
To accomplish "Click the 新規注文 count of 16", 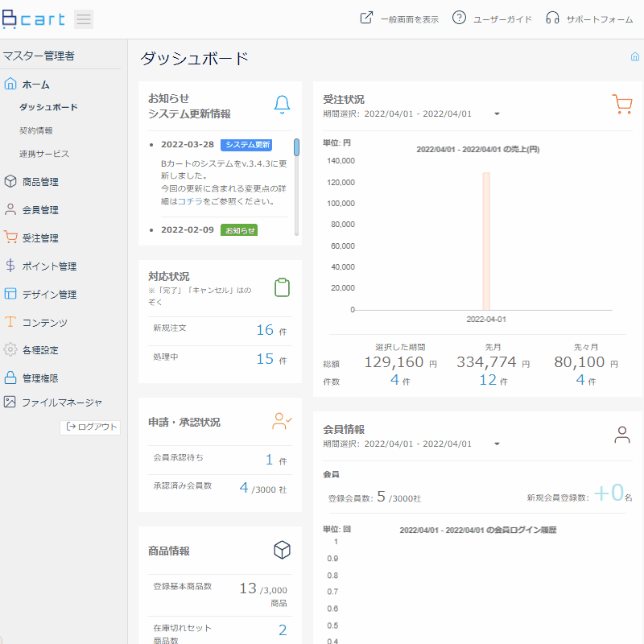I will click(x=265, y=330).
